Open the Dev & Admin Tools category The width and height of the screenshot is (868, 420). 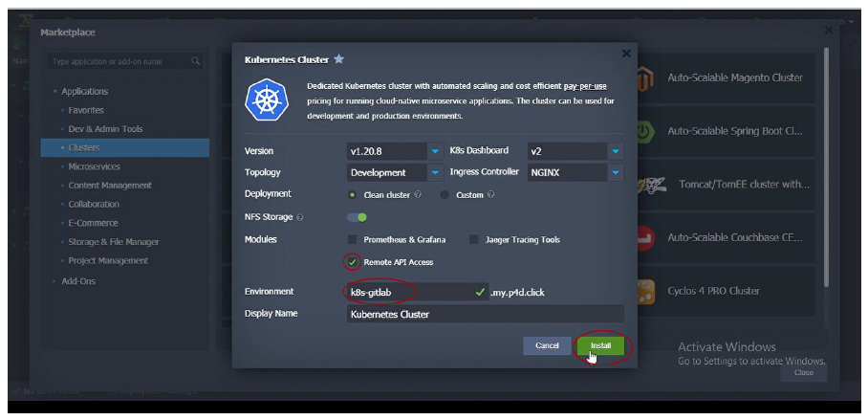(105, 129)
